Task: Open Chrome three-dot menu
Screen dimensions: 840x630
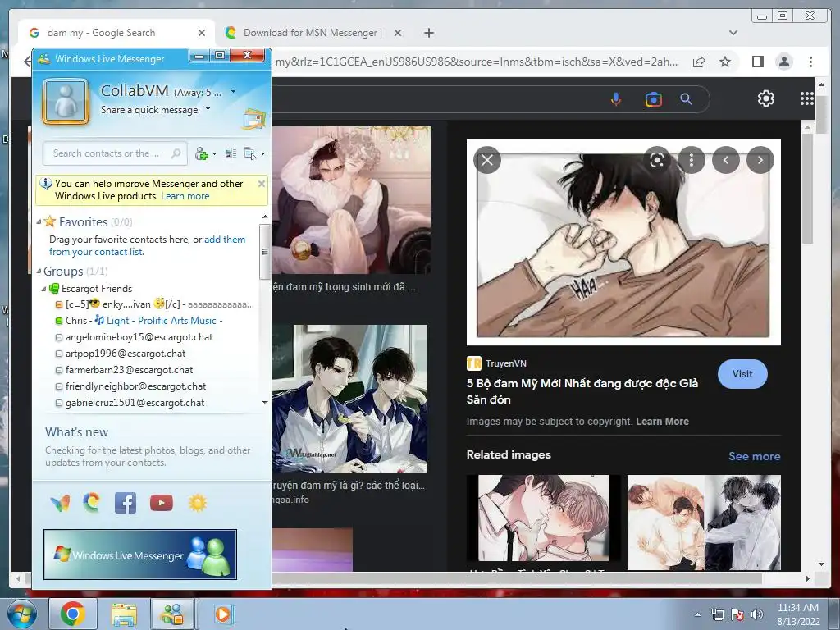Action: click(x=810, y=62)
